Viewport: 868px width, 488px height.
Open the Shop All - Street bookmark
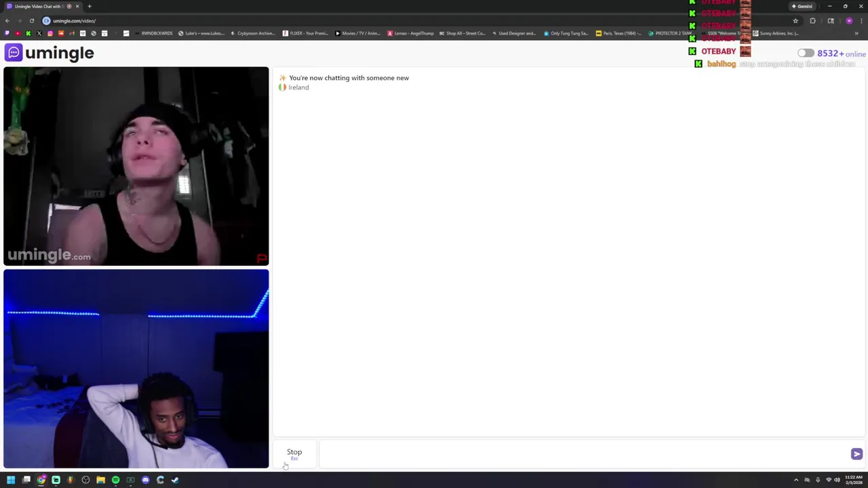pos(462,33)
